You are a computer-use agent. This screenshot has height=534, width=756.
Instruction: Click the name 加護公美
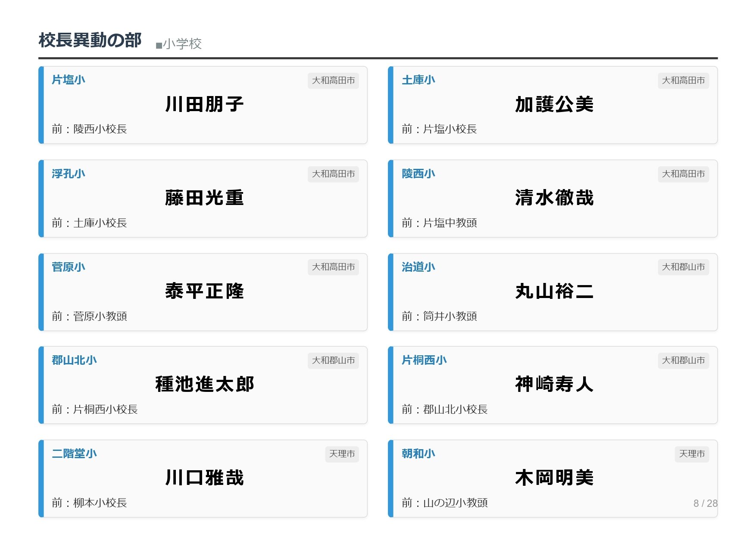click(x=554, y=105)
